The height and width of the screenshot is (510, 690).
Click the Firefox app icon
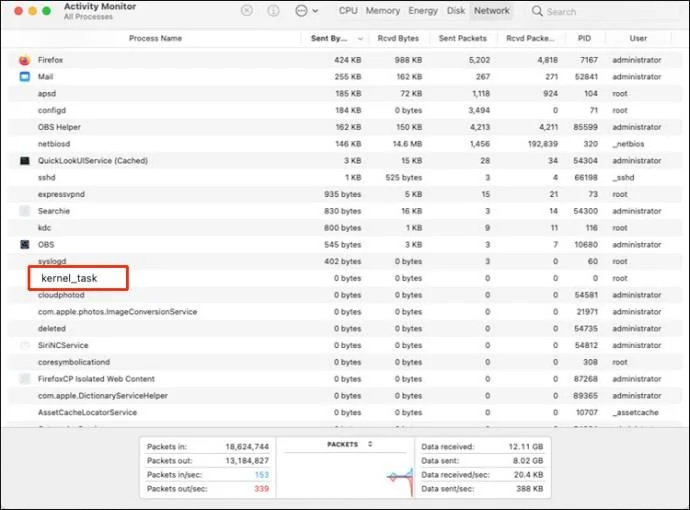pyautogui.click(x=25, y=60)
